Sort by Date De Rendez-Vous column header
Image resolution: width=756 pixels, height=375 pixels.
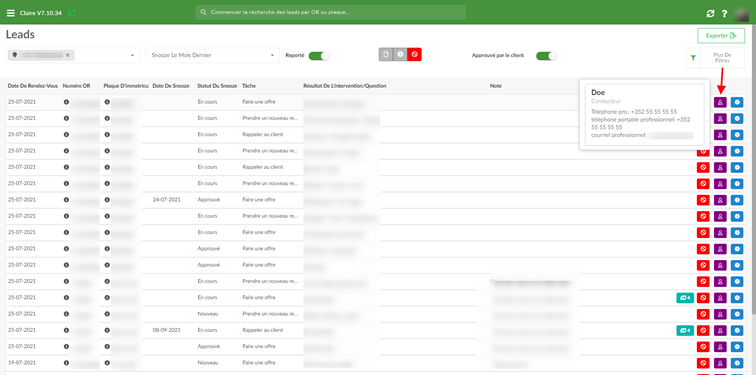[33, 86]
